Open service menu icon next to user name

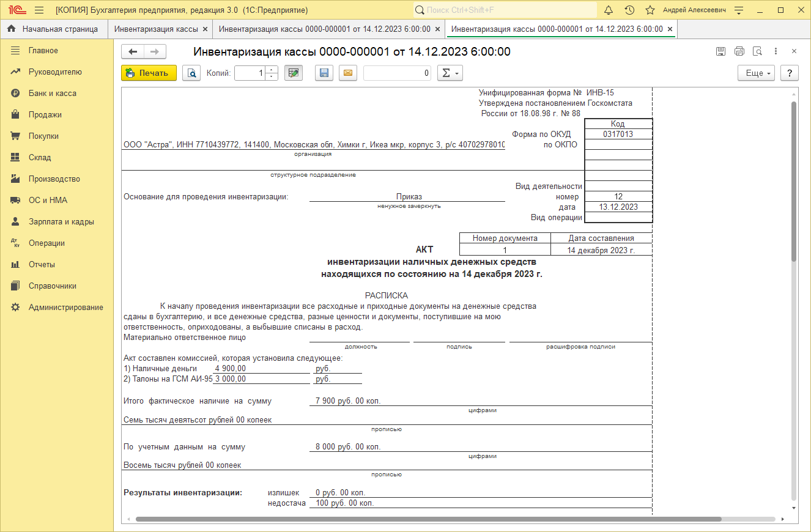pos(739,10)
